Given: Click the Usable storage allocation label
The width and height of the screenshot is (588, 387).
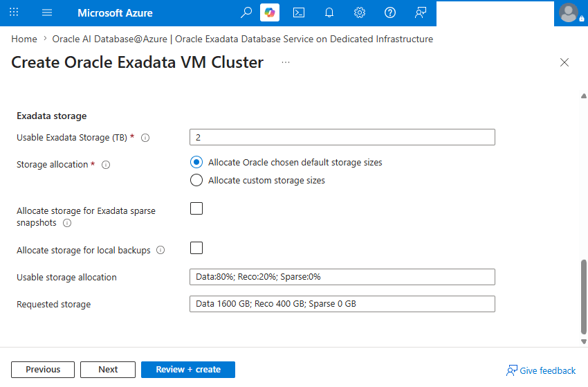Looking at the screenshot, I should [66, 277].
